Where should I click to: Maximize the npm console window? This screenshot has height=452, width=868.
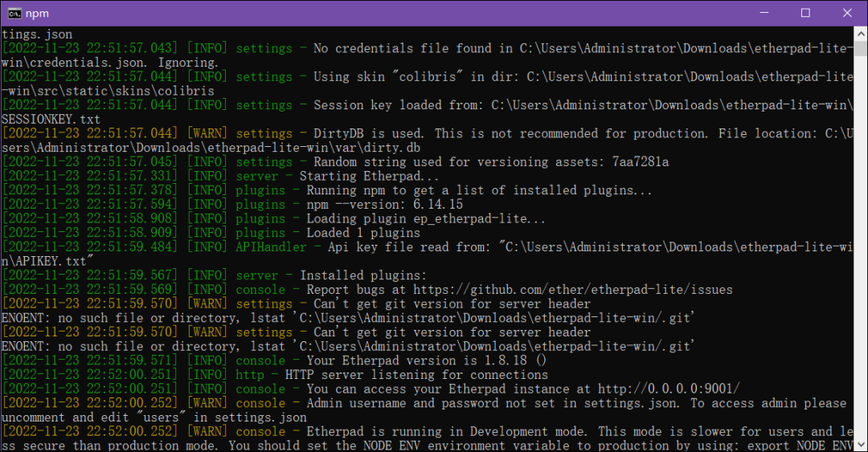pyautogui.click(x=805, y=13)
